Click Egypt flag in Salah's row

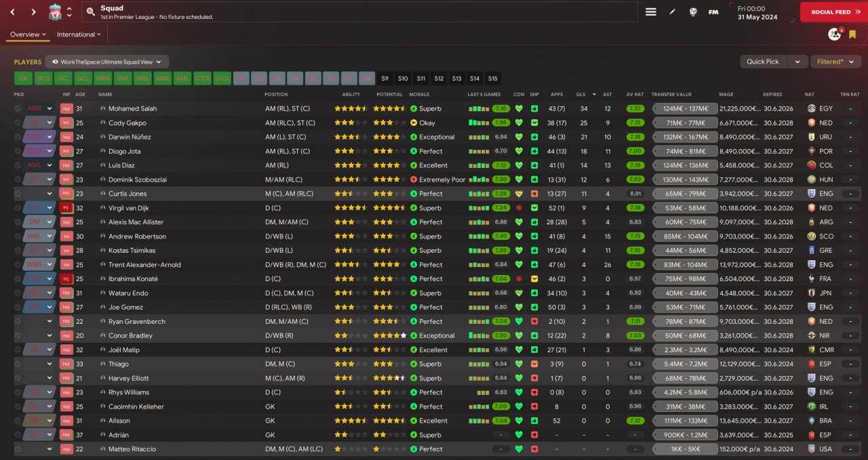(812, 108)
